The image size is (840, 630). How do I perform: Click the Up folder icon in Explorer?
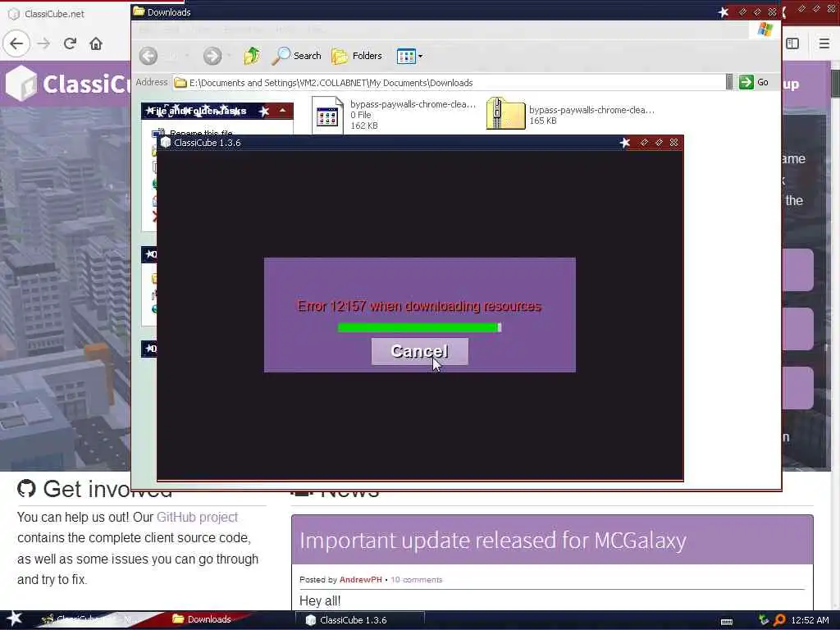tap(252, 56)
